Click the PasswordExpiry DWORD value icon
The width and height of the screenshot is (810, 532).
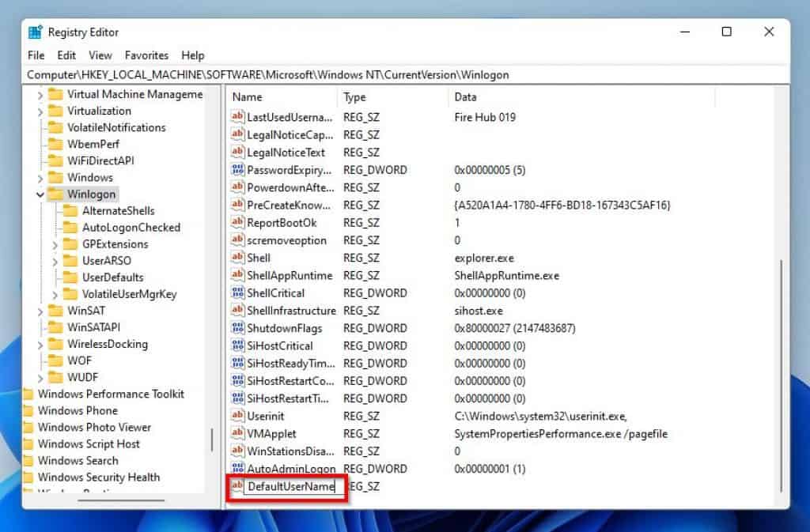[x=237, y=169]
